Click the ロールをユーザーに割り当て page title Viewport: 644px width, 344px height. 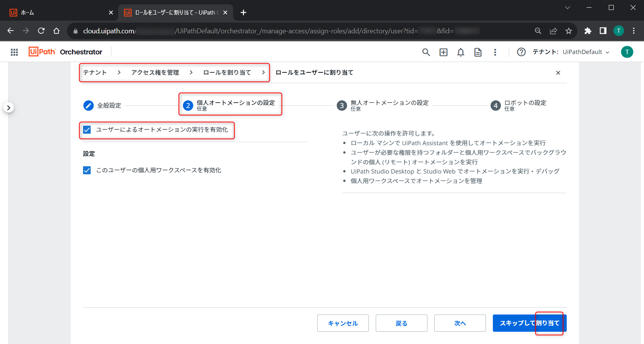pyautogui.click(x=314, y=72)
